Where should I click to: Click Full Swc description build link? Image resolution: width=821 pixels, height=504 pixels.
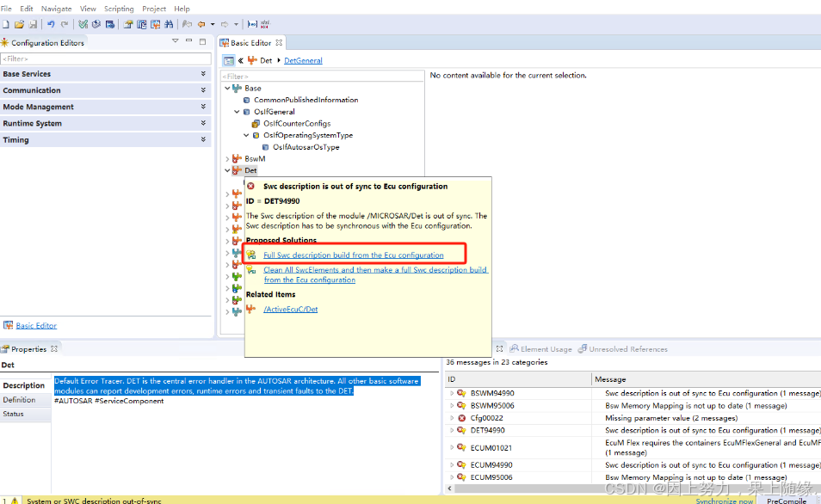(354, 255)
